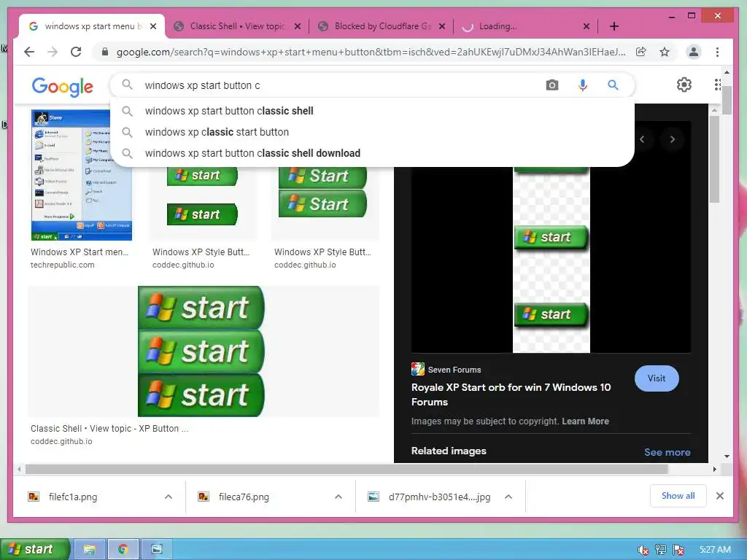Choose suggestion 'windows xp start button classic shell'

pos(373,111)
